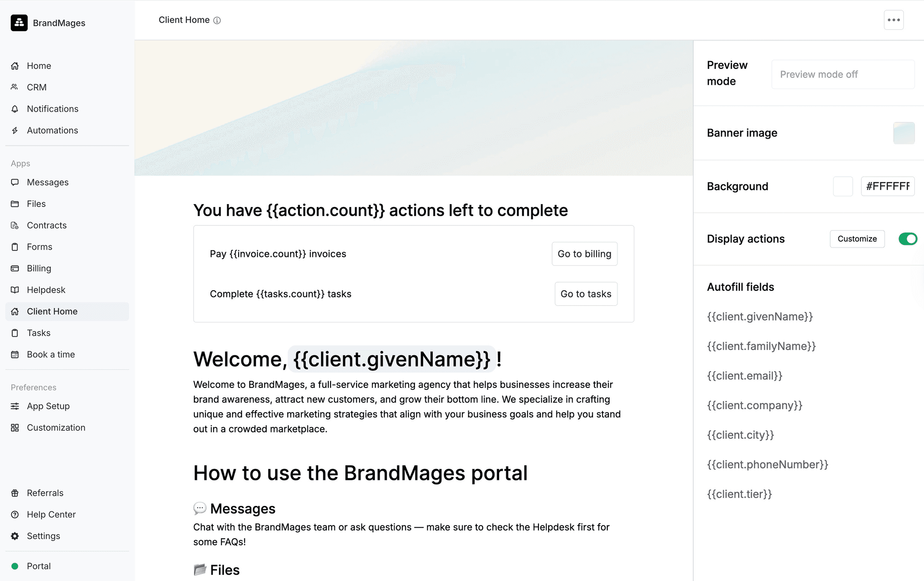Click the white Background color swatch
The height and width of the screenshot is (581, 924).
[x=843, y=186]
